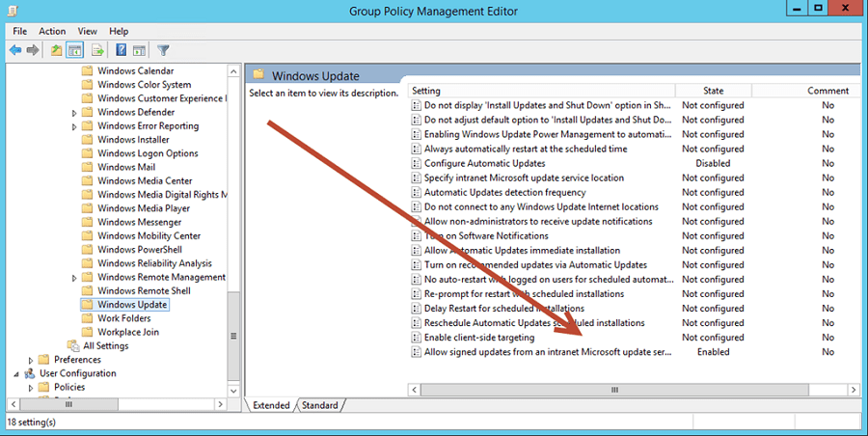Sort by the State column header
Image resolution: width=868 pixels, height=436 pixels.
point(713,91)
